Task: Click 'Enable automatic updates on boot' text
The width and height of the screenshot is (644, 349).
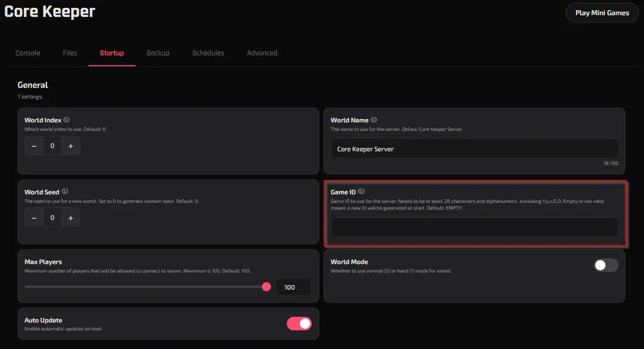Action: [64, 329]
